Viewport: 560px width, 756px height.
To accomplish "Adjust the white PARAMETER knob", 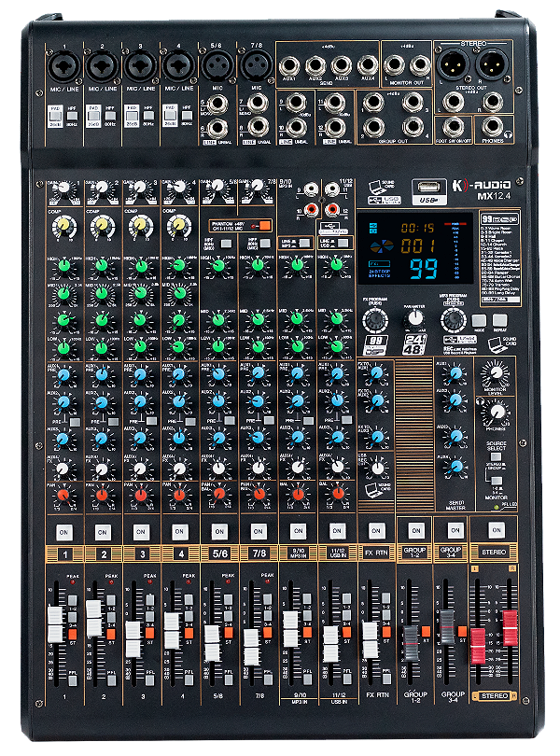I will point(414,318).
